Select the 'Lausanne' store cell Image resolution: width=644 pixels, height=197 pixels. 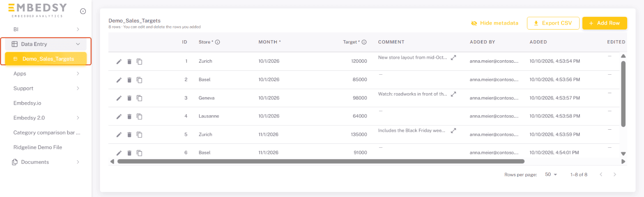[x=209, y=116]
